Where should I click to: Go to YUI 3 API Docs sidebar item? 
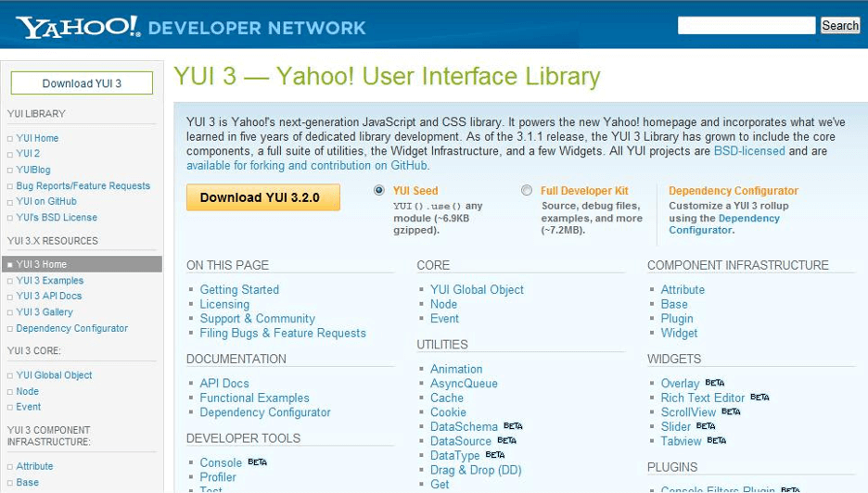49,296
